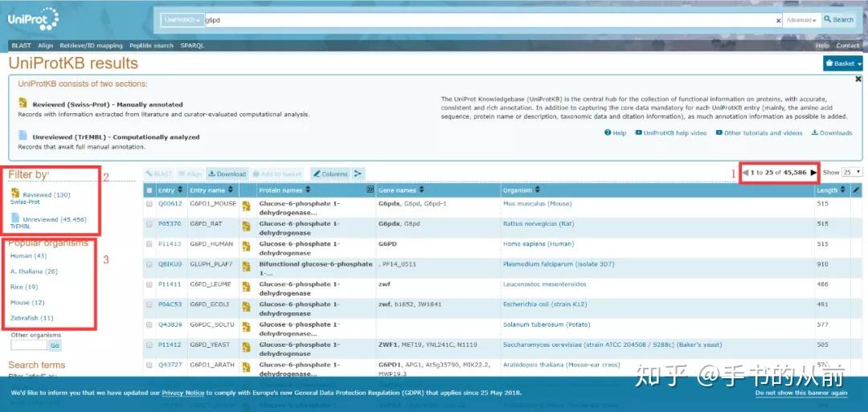Image resolution: width=868 pixels, height=412 pixels.
Task: Click the reviewed icon for GLUPH_PLAF7
Action: [247, 267]
